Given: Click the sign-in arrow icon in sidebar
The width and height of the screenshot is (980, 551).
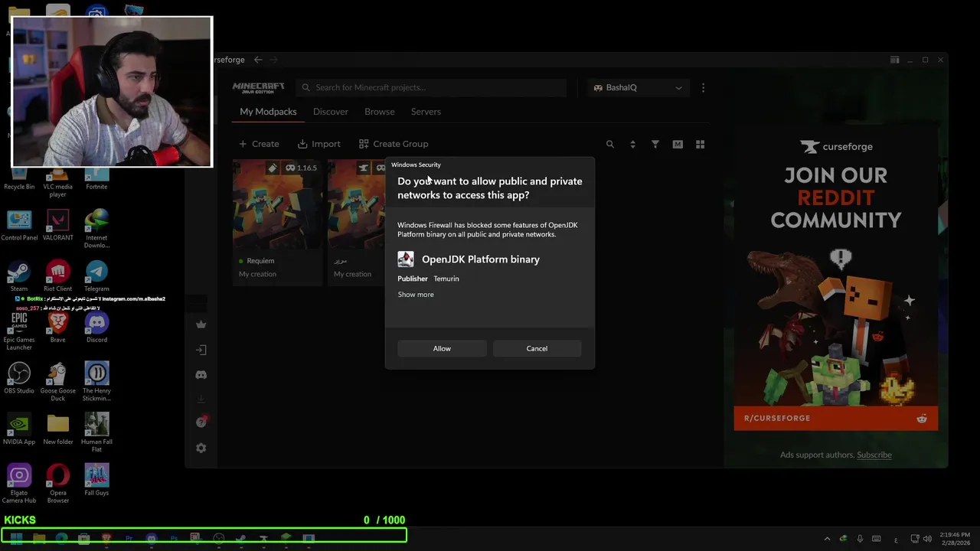Looking at the screenshot, I should [x=201, y=350].
